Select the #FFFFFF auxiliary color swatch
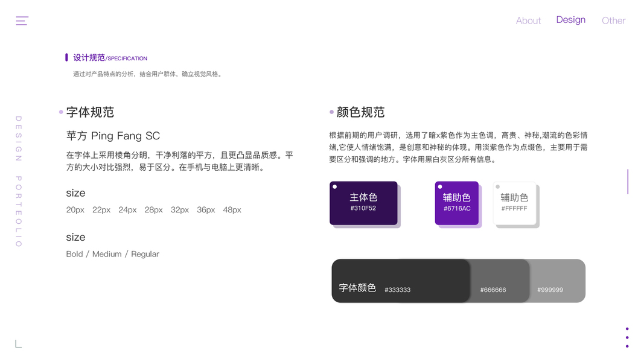The image size is (644, 362). point(515,203)
